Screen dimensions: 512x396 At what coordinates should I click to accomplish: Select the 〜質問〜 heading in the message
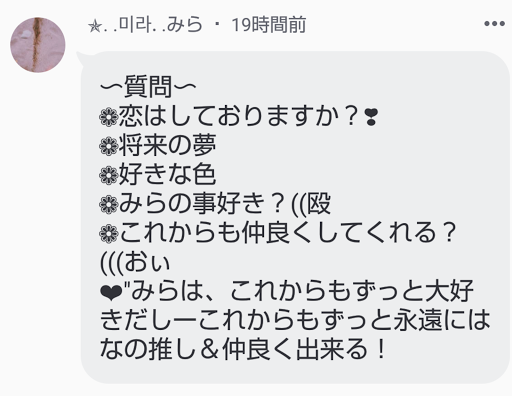tap(148, 87)
